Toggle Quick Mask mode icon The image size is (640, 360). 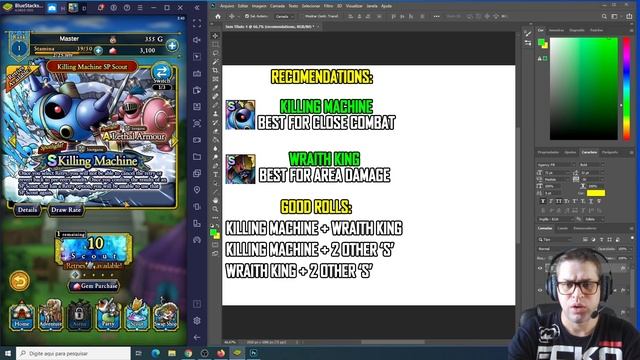point(215,244)
